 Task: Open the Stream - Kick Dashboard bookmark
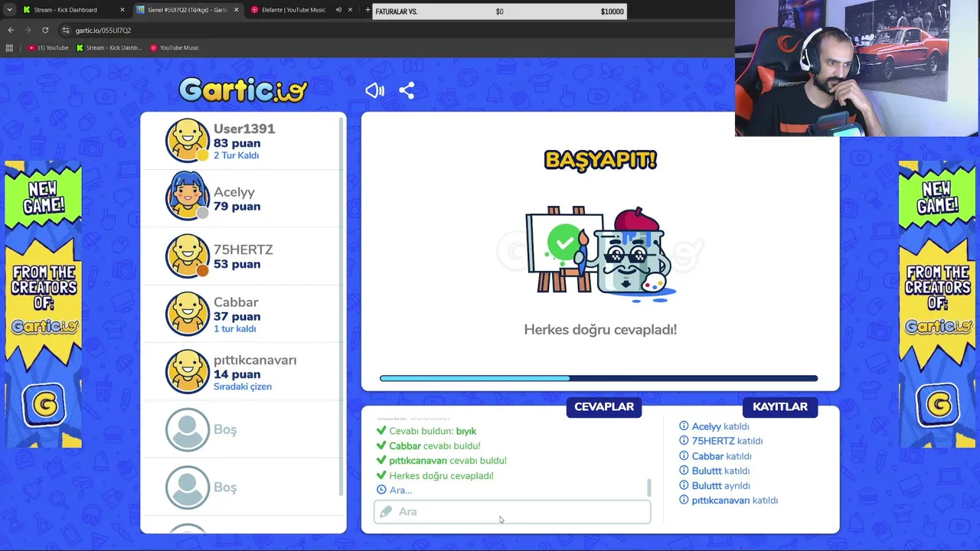click(109, 47)
